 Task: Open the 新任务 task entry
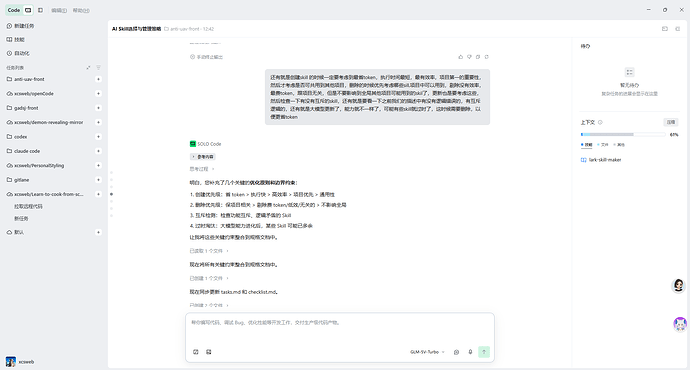coord(21,219)
